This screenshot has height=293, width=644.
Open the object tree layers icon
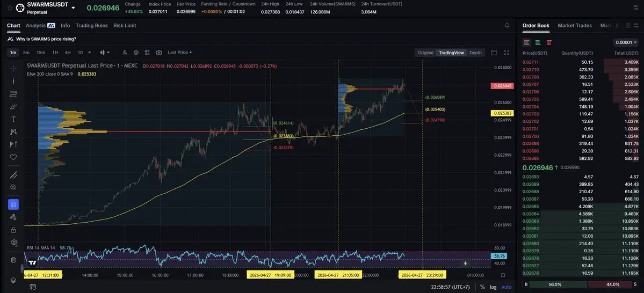(13, 280)
